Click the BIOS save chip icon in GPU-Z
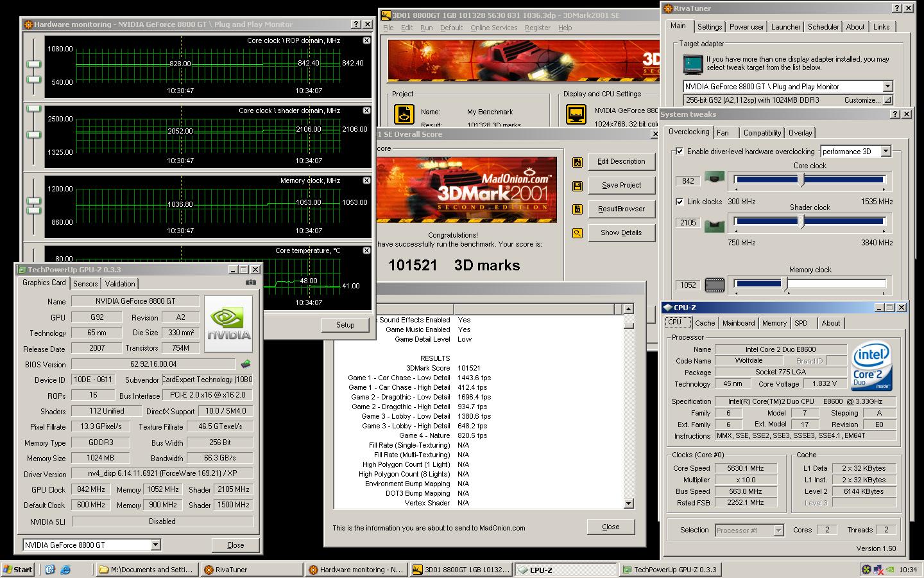This screenshot has width=924, height=578. click(x=245, y=364)
